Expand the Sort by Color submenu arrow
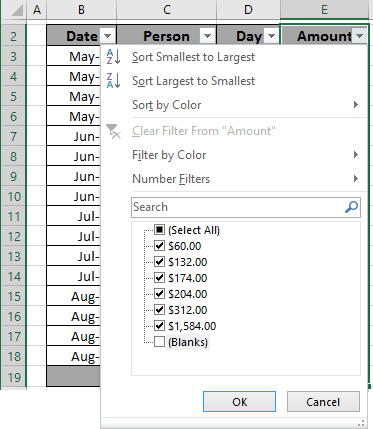Image resolution: width=373 pixels, height=429 pixels. pos(356,105)
